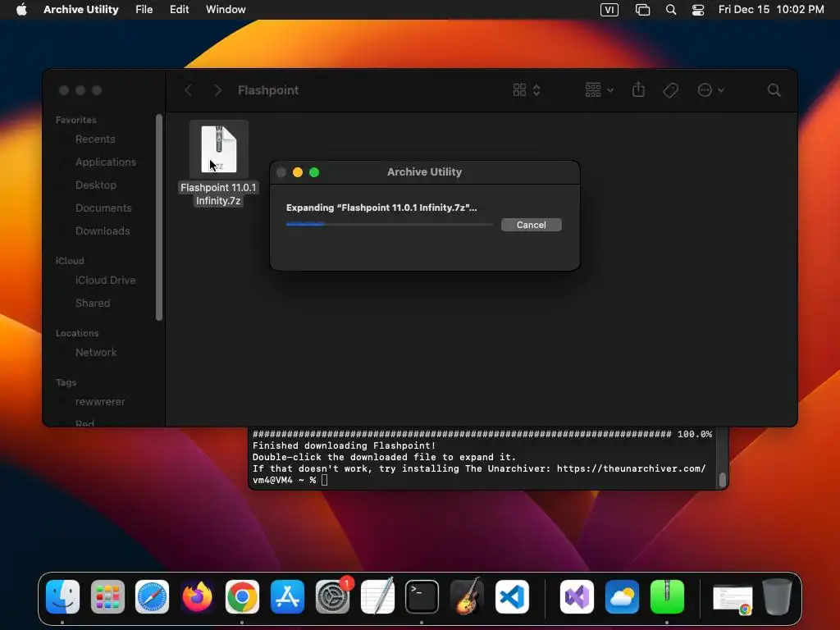Open Safari from the Dock

152,597
